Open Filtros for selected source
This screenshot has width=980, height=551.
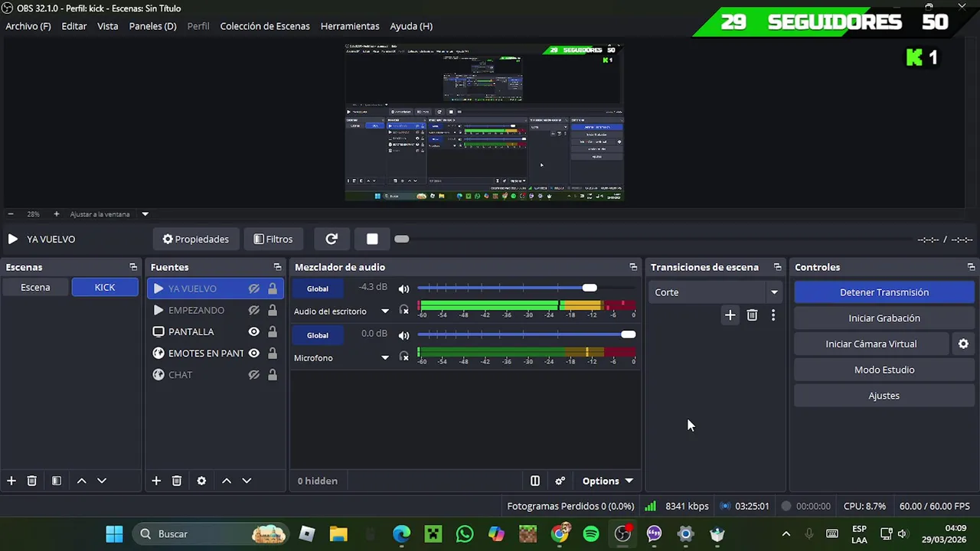pyautogui.click(x=273, y=239)
